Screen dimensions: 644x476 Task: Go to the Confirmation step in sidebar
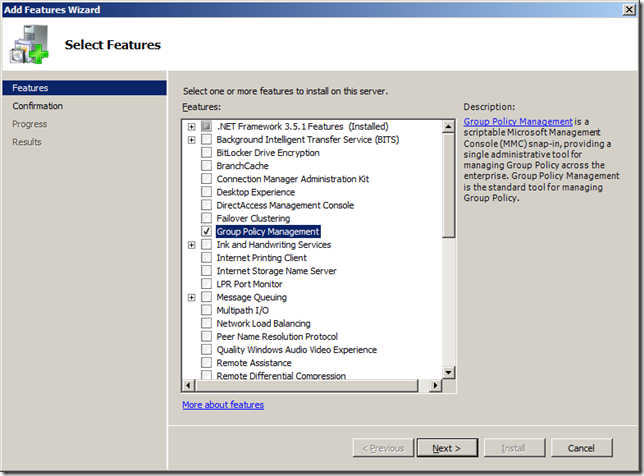(38, 106)
